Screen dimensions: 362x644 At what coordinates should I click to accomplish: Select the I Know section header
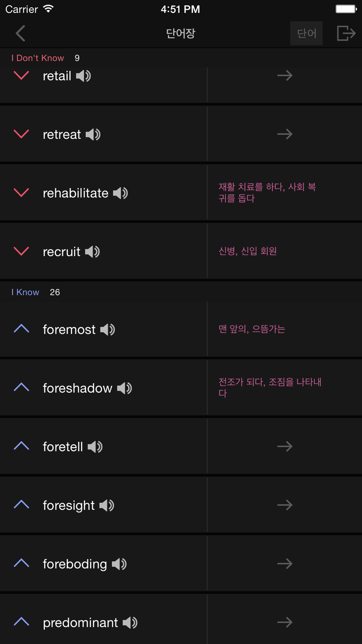click(x=25, y=292)
